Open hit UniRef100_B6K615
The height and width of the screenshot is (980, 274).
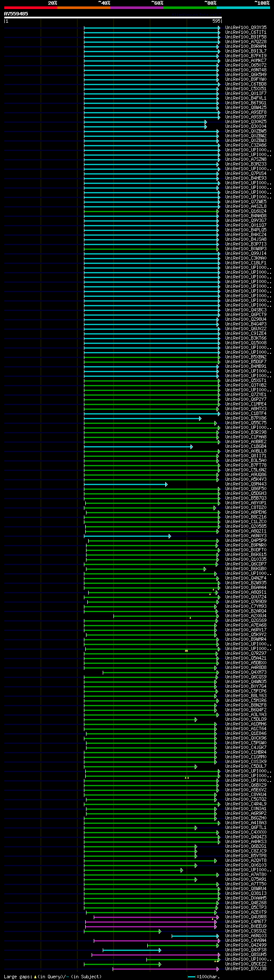(x=246, y=555)
